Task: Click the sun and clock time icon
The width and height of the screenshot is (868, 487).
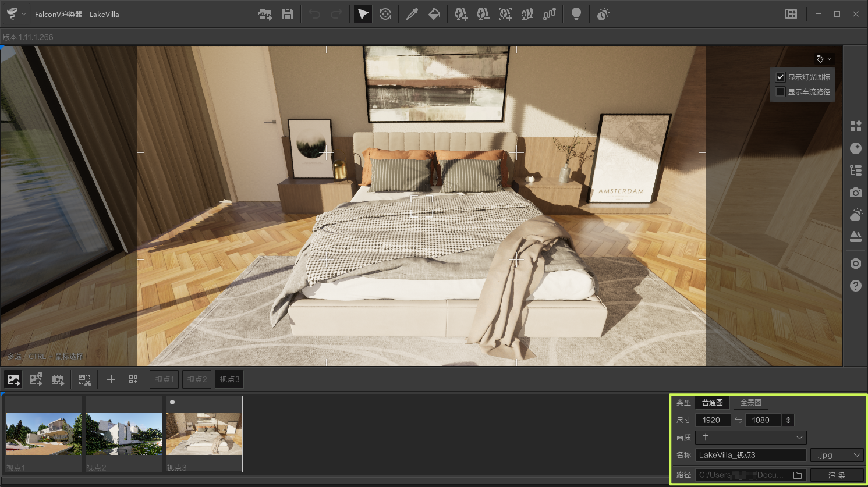Action: point(603,14)
